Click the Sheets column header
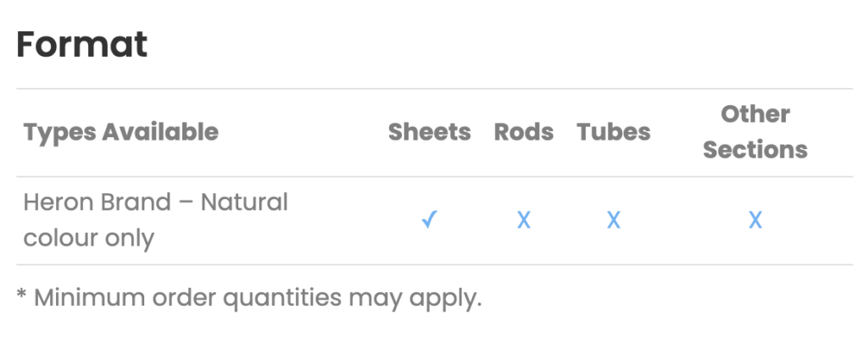The width and height of the screenshot is (868, 337). (x=430, y=132)
